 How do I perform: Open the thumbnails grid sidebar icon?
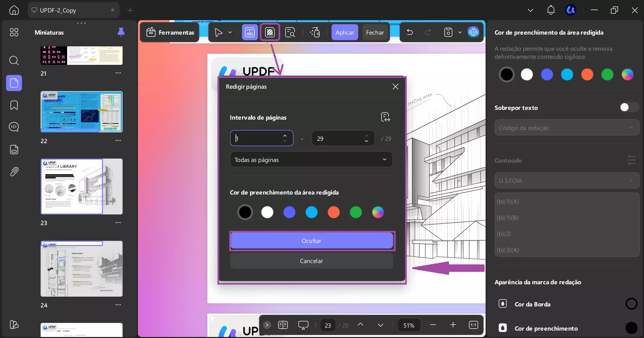14,32
